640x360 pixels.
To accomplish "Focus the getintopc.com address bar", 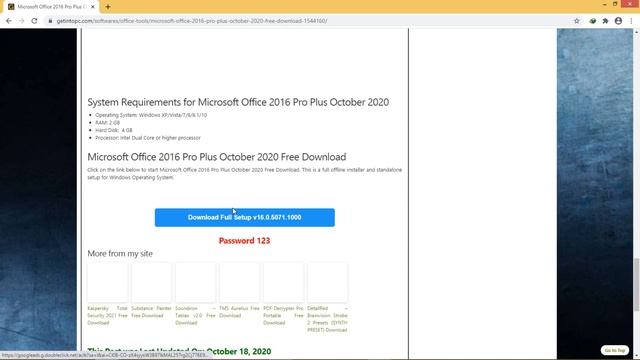I will (x=306, y=21).
